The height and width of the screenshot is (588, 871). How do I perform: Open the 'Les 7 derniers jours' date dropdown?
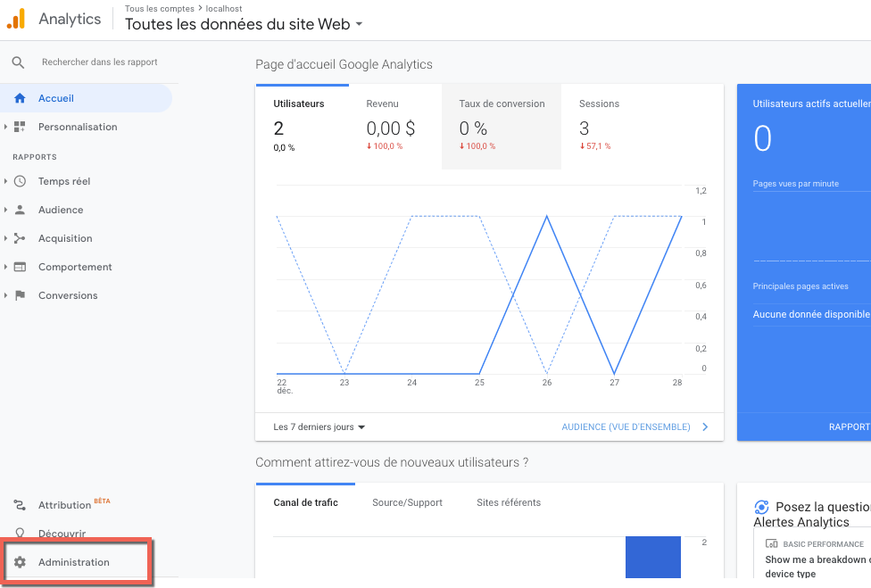tap(319, 427)
